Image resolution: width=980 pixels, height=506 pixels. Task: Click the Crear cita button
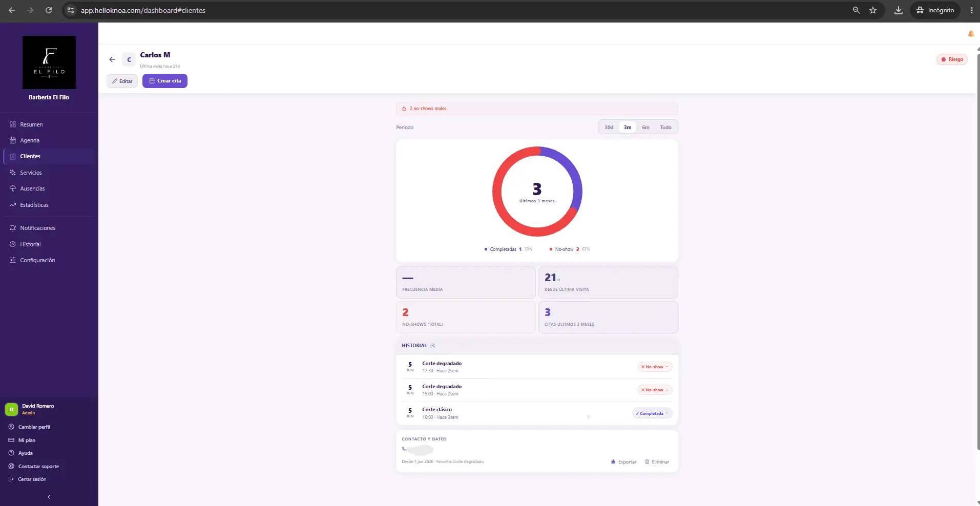tap(165, 81)
